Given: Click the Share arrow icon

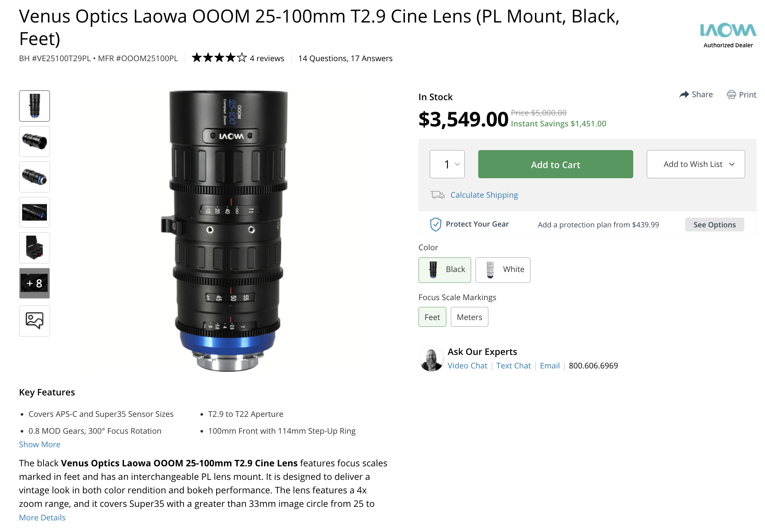Looking at the screenshot, I should [684, 95].
